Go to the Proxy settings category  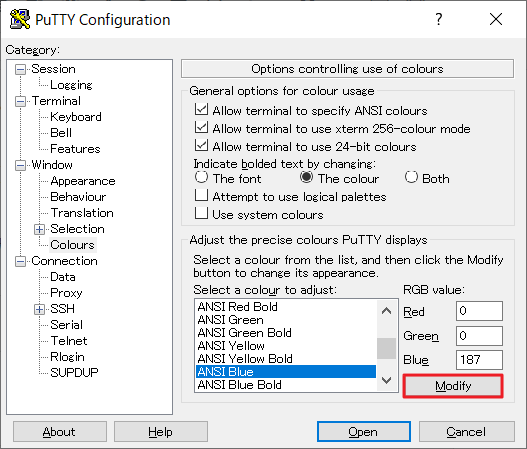click(x=66, y=293)
